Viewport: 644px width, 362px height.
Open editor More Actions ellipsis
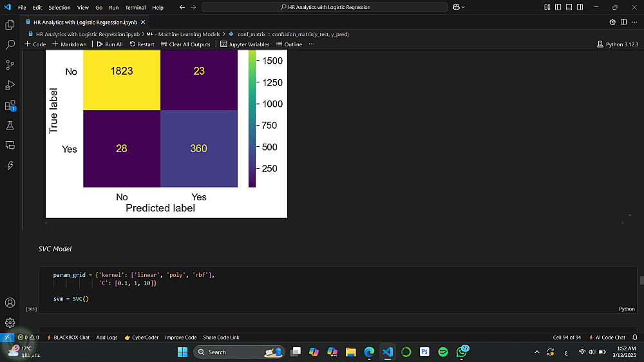coord(634,22)
